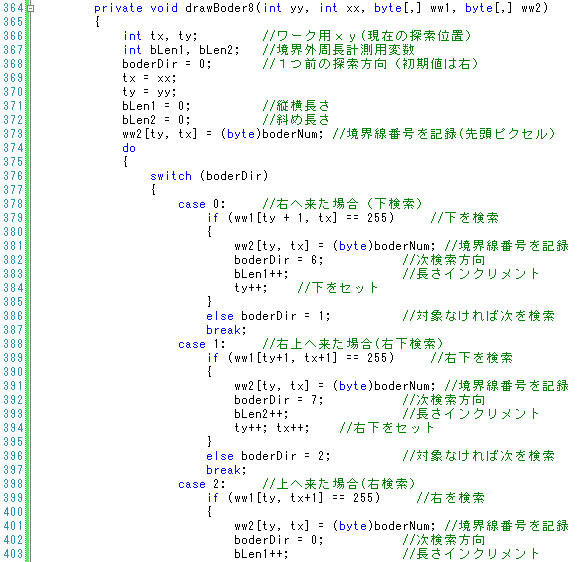The width and height of the screenshot is (585, 562).
Task: Click line number 403 in the gutter
Action: pos(13,554)
